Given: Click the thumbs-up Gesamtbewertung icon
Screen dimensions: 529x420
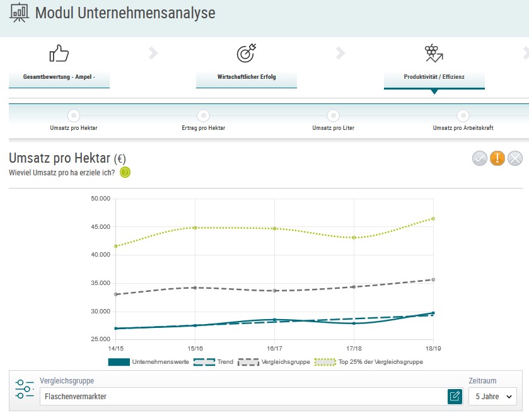Looking at the screenshot, I should (59, 54).
